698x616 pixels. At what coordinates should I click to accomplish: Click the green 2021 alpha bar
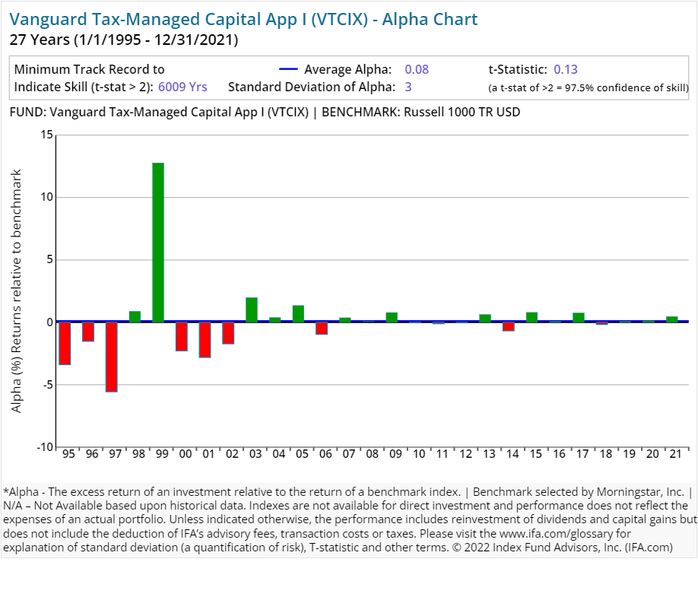[x=672, y=319]
